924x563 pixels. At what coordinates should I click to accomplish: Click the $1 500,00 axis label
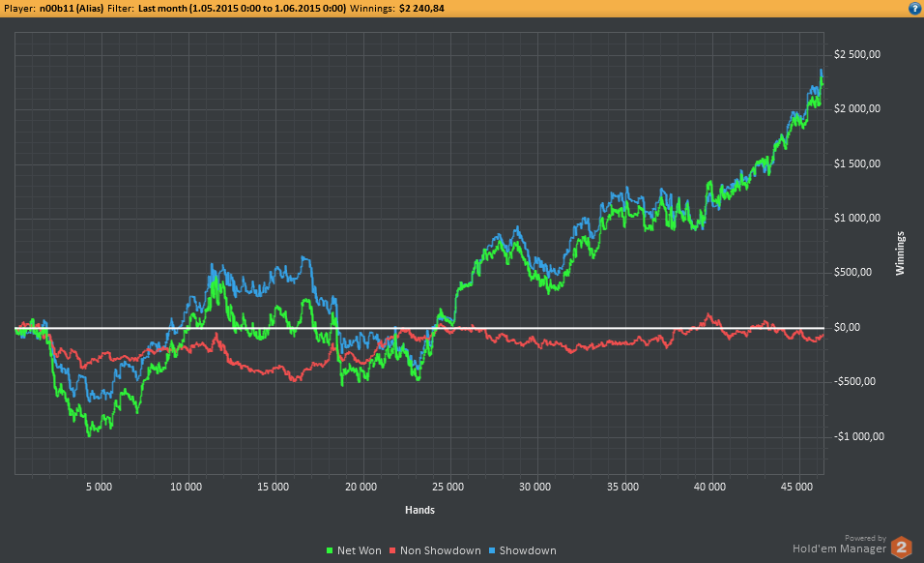856,163
